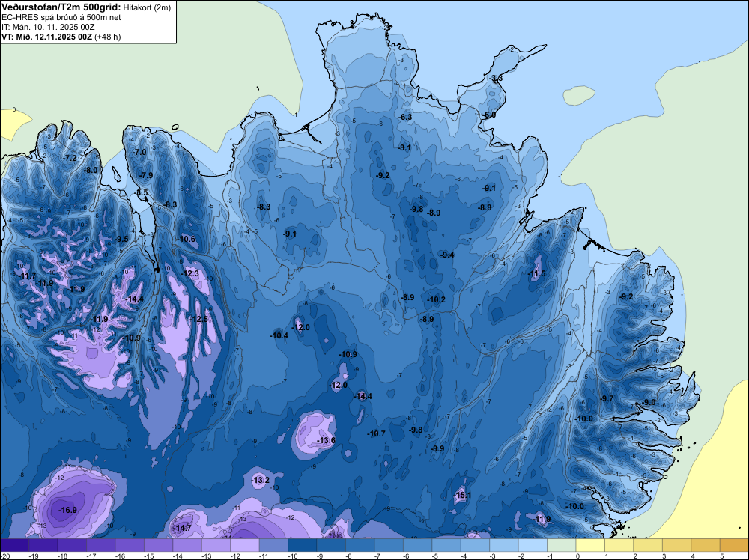Screen dimensions: 749x560
Task: Click the -6.3 temperature value
Action: (x=405, y=117)
